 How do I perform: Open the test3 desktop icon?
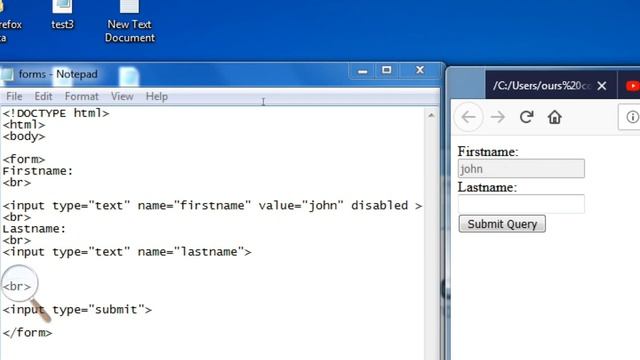click(62, 15)
